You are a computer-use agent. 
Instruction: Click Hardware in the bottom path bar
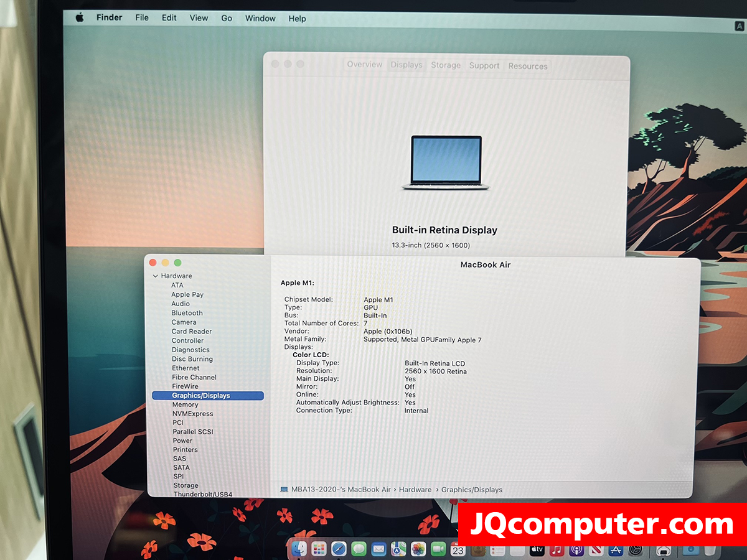pos(415,490)
